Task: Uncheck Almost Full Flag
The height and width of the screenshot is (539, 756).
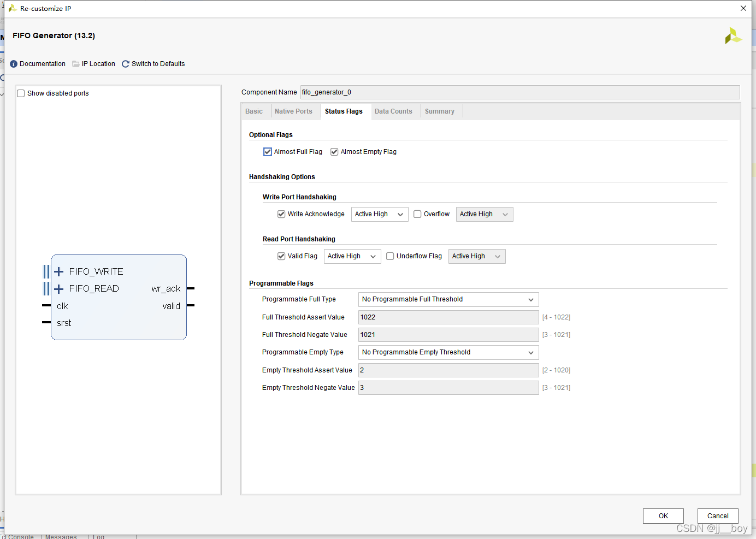Action: coord(268,152)
